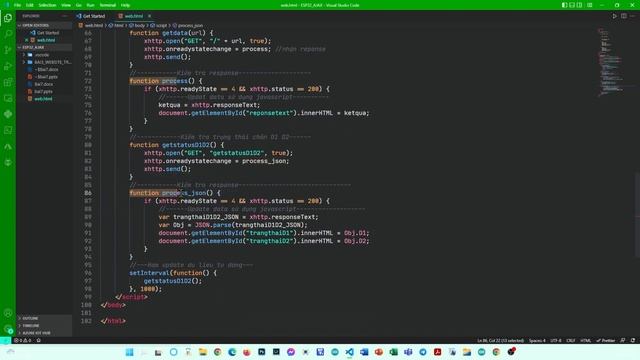Click the remote window indicator in status bar
This screenshot has width=640, height=360.
point(5,340)
